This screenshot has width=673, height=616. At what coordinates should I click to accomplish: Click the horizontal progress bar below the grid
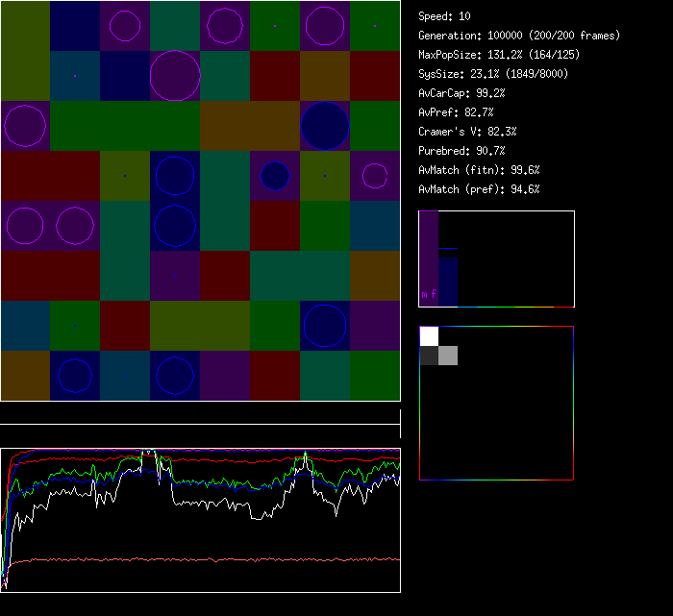[200, 416]
